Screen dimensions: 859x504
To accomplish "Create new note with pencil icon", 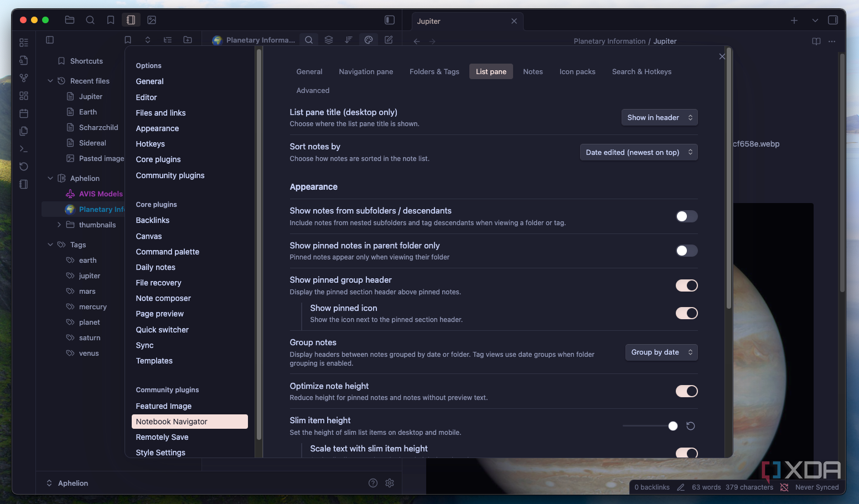I will coord(389,40).
